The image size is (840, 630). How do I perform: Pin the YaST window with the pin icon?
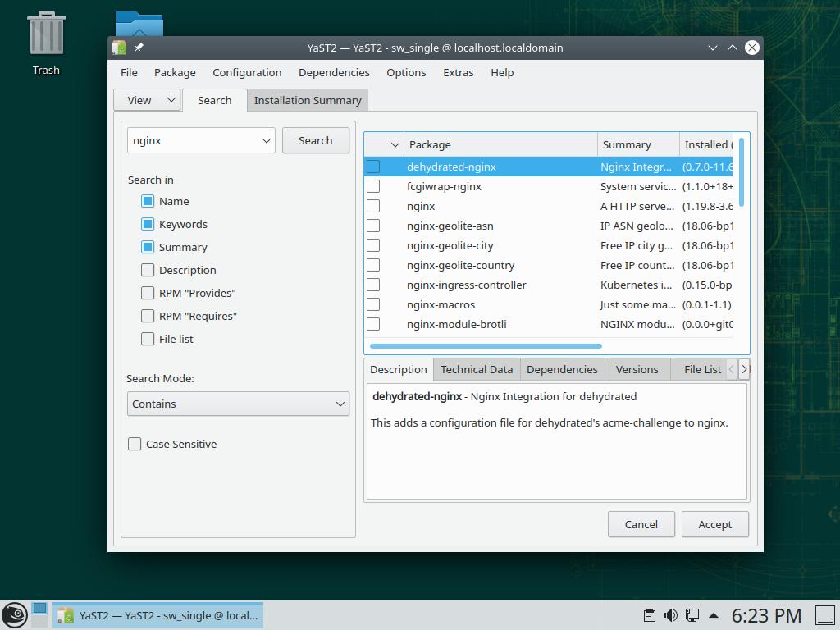point(139,48)
